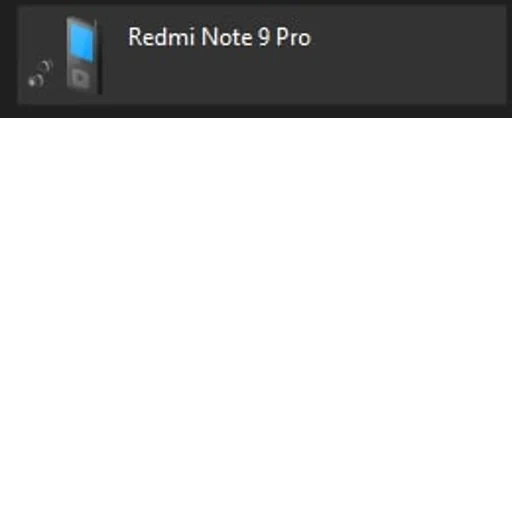
Task: Click the dark strip left of the device row
Action: 8,59
